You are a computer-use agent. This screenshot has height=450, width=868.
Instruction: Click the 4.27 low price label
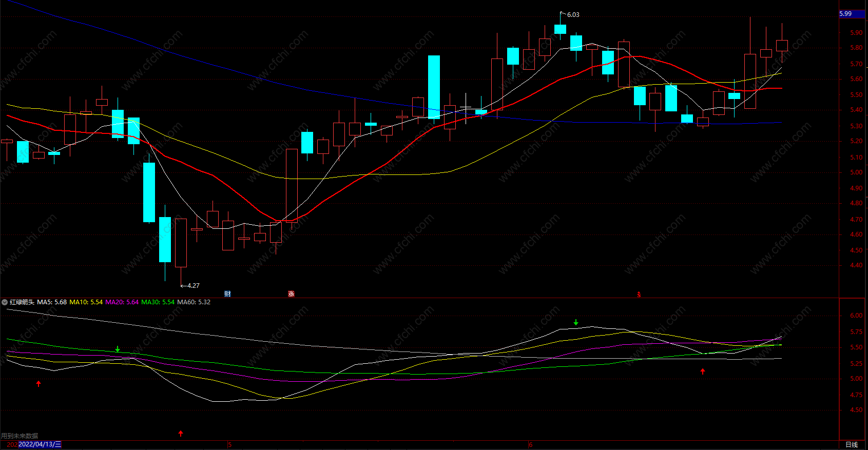click(194, 286)
